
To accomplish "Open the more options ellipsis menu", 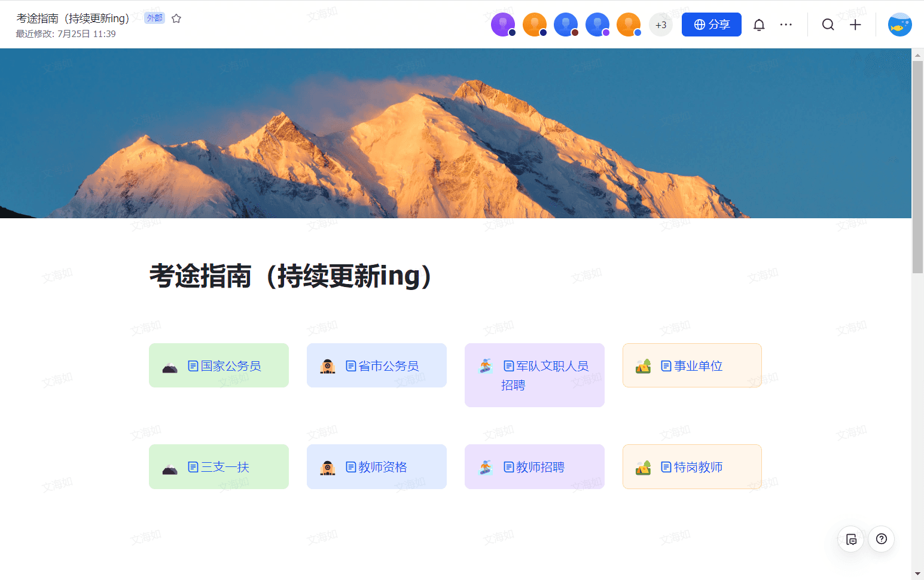I will (786, 25).
